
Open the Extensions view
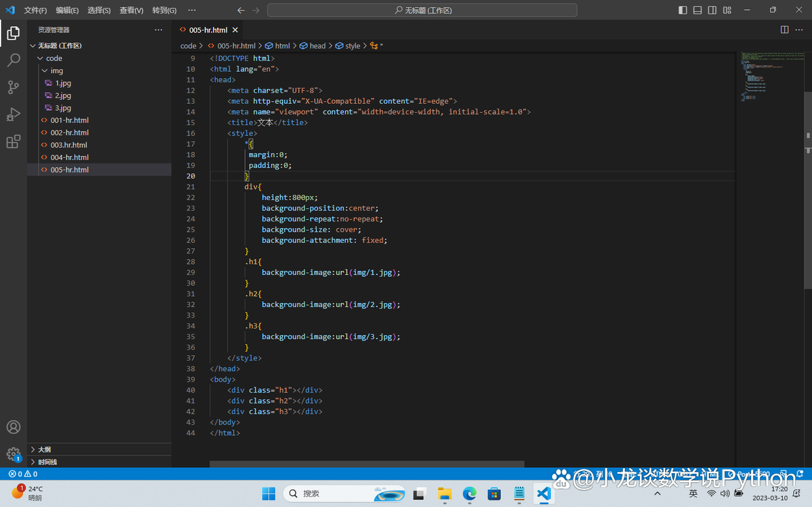(13, 142)
